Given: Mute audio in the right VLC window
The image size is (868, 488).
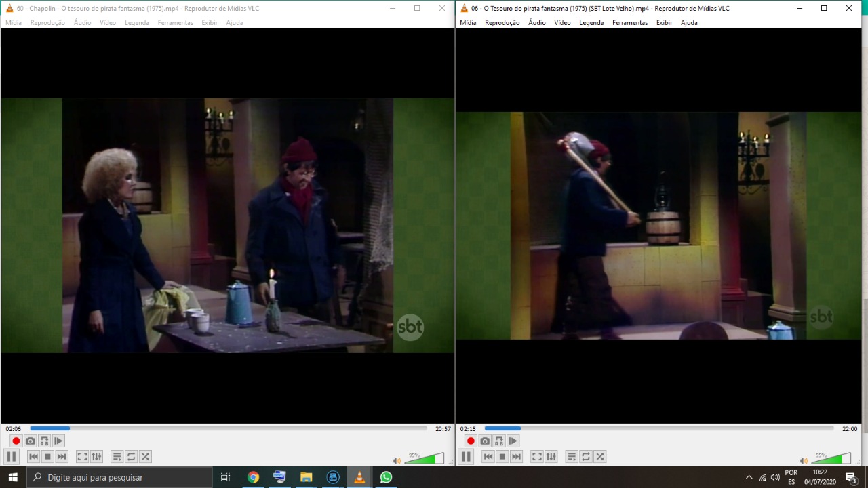Looking at the screenshot, I should pos(804,461).
